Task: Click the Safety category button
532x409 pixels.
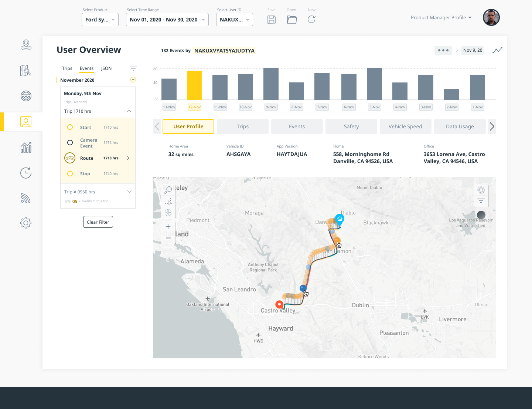Action: (351, 126)
